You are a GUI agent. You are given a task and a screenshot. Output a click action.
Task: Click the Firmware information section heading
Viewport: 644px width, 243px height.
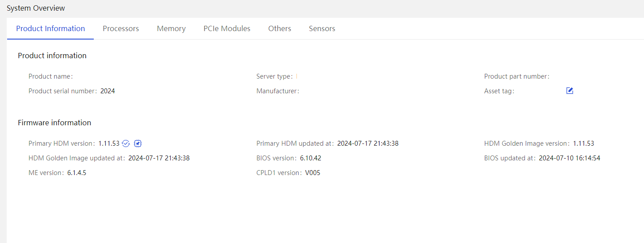click(54, 123)
